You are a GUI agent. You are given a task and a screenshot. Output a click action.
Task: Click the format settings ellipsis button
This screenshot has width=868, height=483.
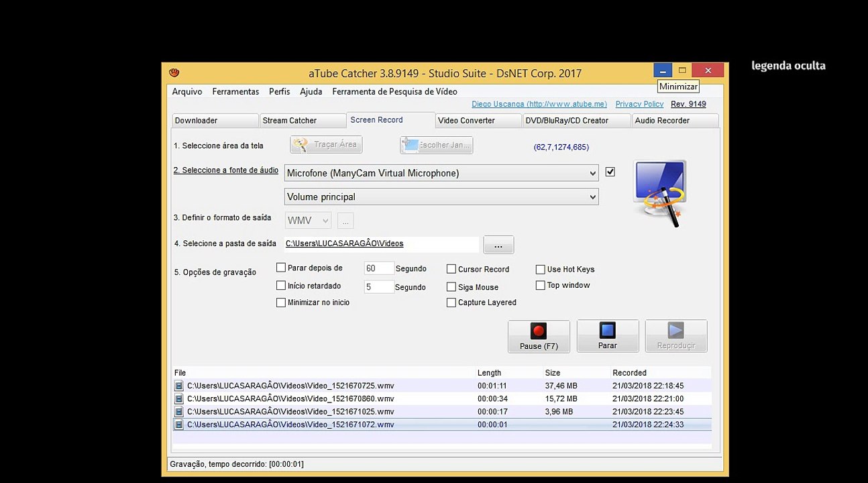(x=345, y=221)
